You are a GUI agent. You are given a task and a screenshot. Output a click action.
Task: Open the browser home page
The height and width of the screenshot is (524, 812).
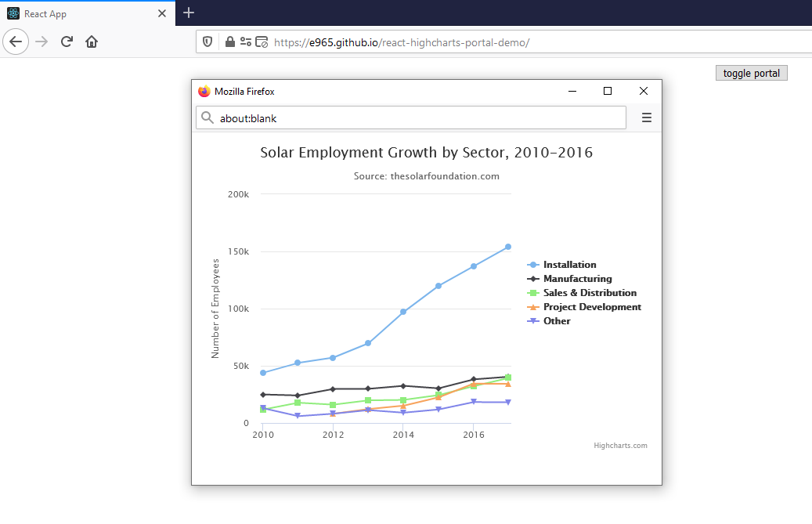click(91, 42)
